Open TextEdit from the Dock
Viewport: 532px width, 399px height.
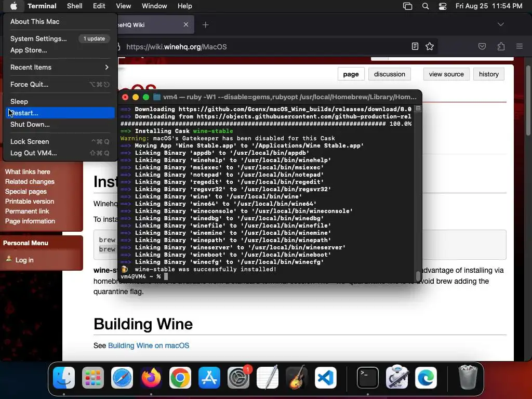tap(268, 378)
